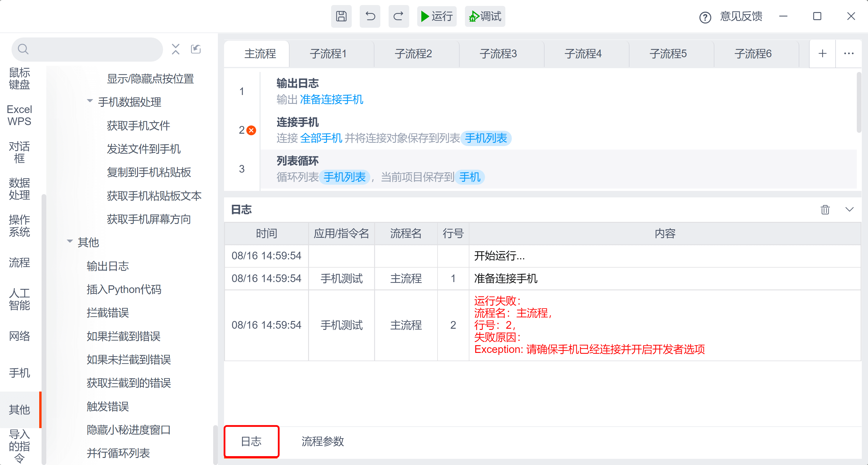This screenshot has height=465, width=868.
Task: Collapse the 手机数据处理 tree group
Action: pyautogui.click(x=90, y=101)
